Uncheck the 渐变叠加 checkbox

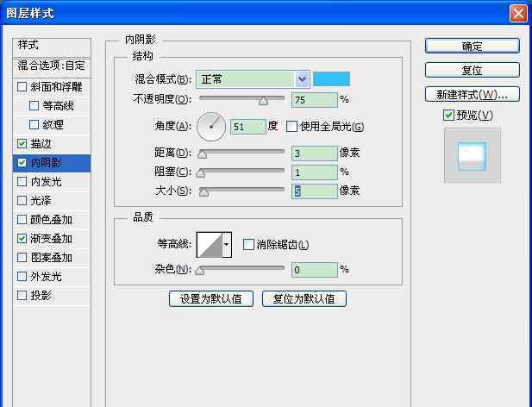click(x=22, y=239)
